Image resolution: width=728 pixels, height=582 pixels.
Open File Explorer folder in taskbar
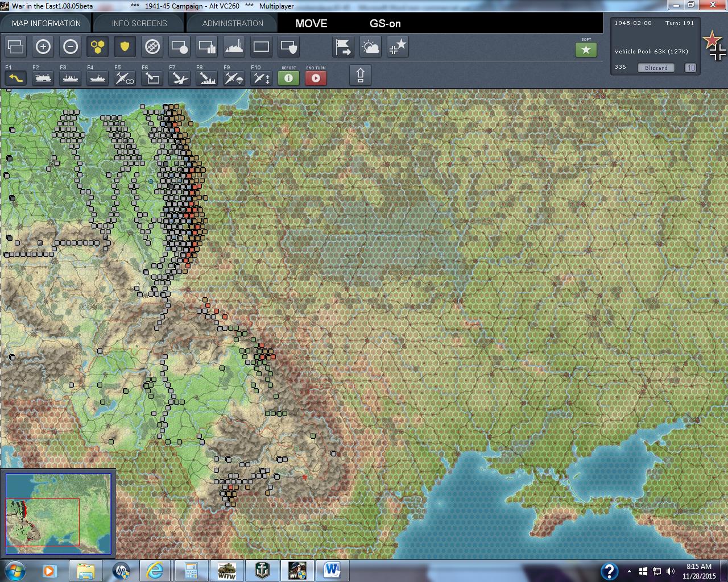pos(85,571)
